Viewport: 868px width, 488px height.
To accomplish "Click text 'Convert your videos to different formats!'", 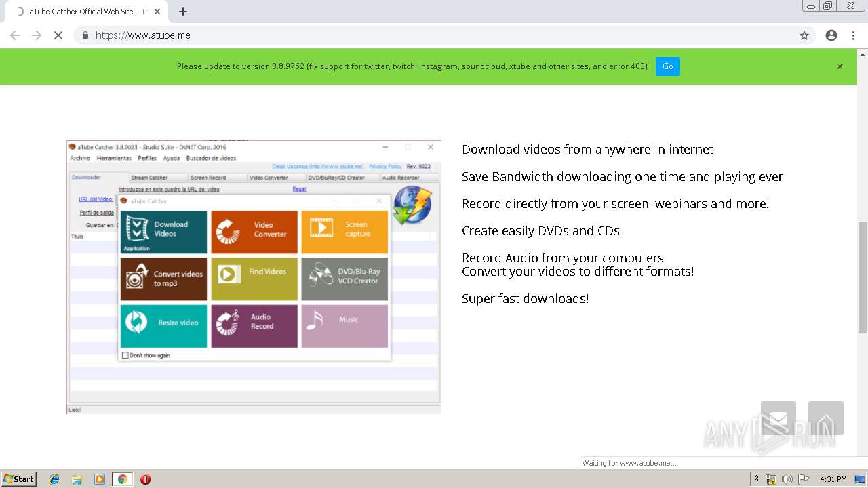I will [x=578, y=272].
